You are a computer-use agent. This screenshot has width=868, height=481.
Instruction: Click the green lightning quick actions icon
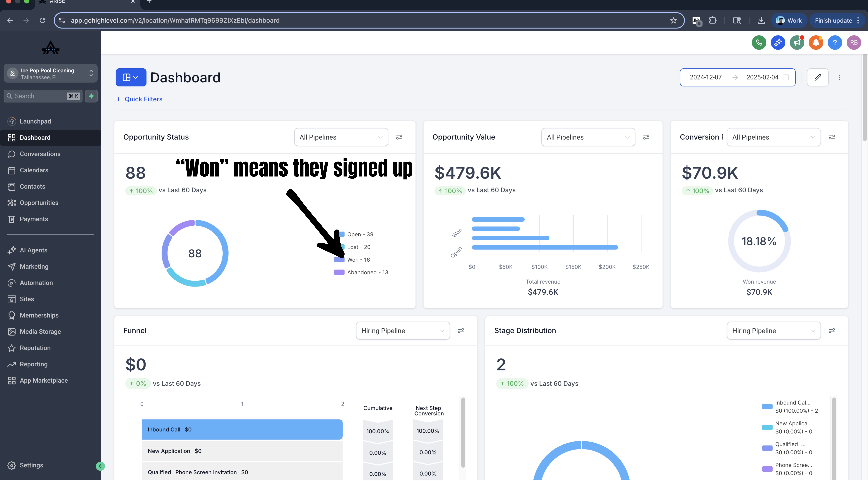[x=91, y=96]
